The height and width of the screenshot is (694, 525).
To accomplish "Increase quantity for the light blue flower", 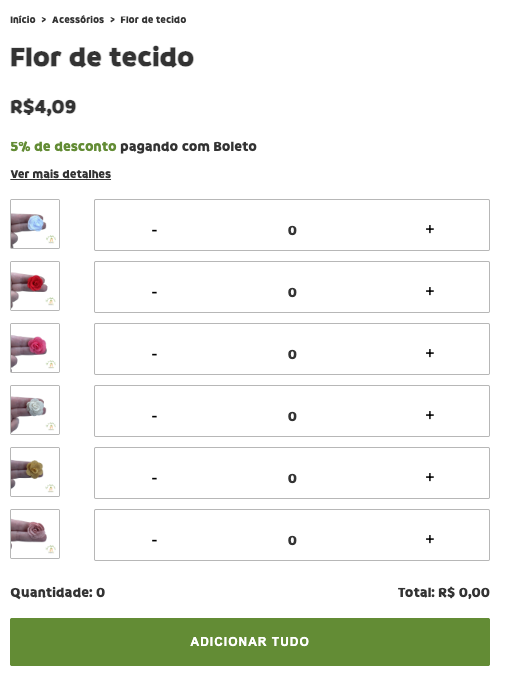I will tap(429, 229).
